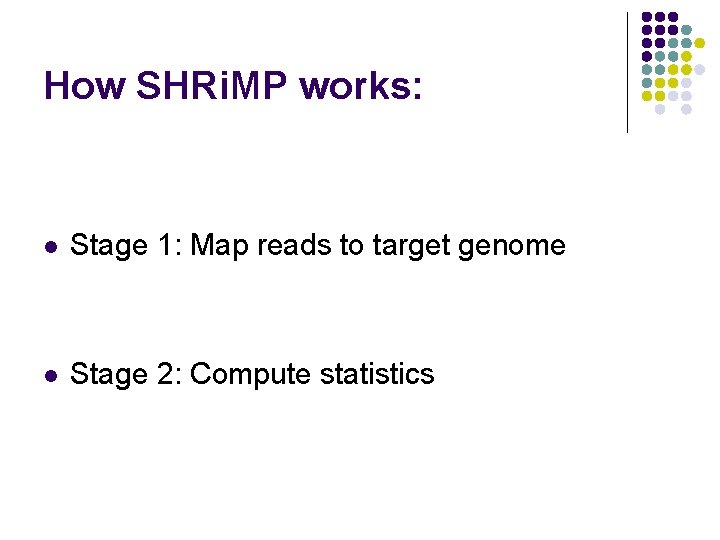Click the slide title "How SHRiMP works:"
This screenshot has height=540, width=720.
232,85
